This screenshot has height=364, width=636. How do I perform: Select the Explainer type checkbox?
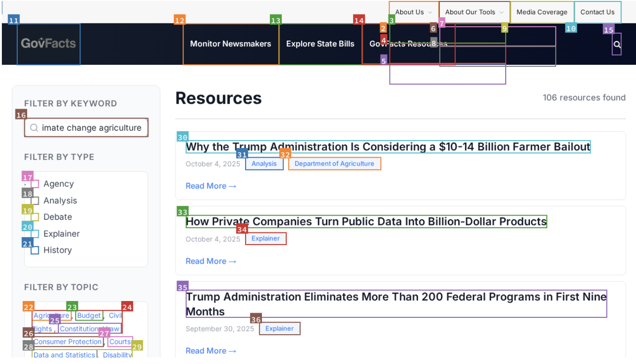pos(35,234)
